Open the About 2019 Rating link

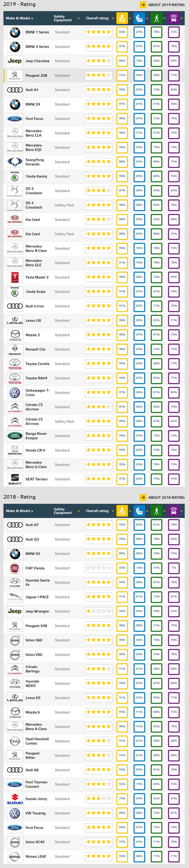click(x=166, y=5)
